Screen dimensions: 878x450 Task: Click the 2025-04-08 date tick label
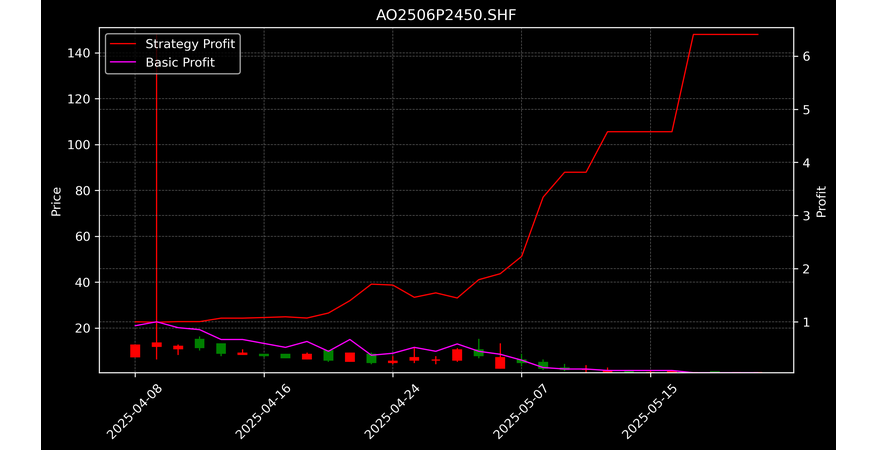(x=134, y=412)
